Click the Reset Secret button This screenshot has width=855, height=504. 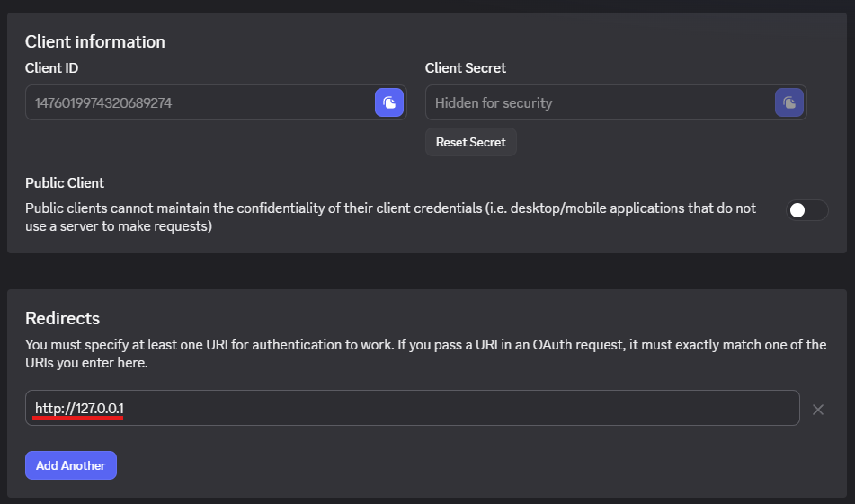coord(470,142)
